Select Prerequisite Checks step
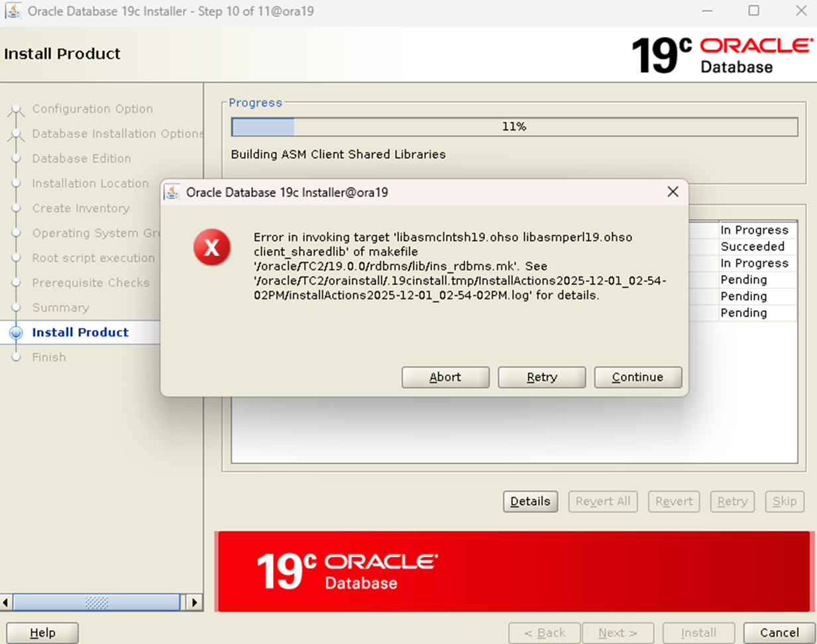This screenshot has width=817, height=644. click(91, 283)
